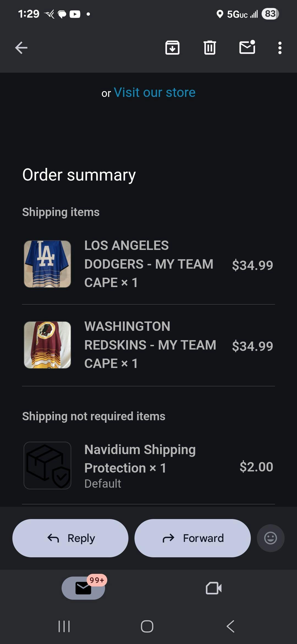The image size is (297, 644).
Task: Tap the Washington Redskins cape item title
Action: 150,345
